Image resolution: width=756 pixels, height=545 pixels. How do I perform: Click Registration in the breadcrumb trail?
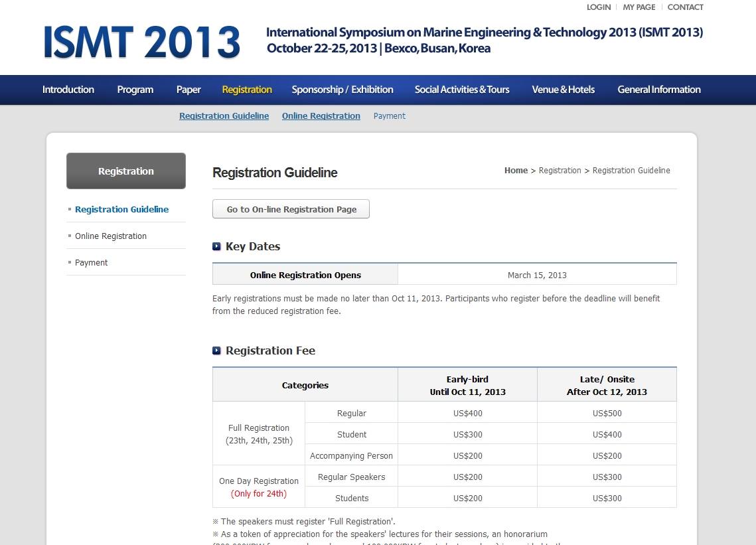[x=560, y=170]
